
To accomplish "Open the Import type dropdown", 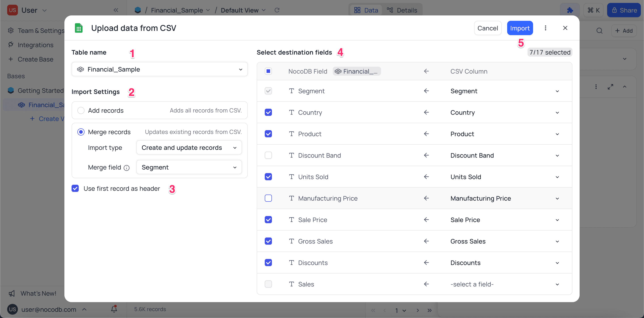I will click(x=189, y=148).
